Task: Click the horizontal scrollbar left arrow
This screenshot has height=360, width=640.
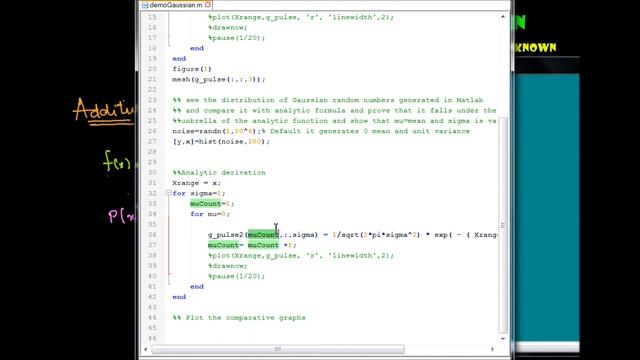Action: click(146, 349)
